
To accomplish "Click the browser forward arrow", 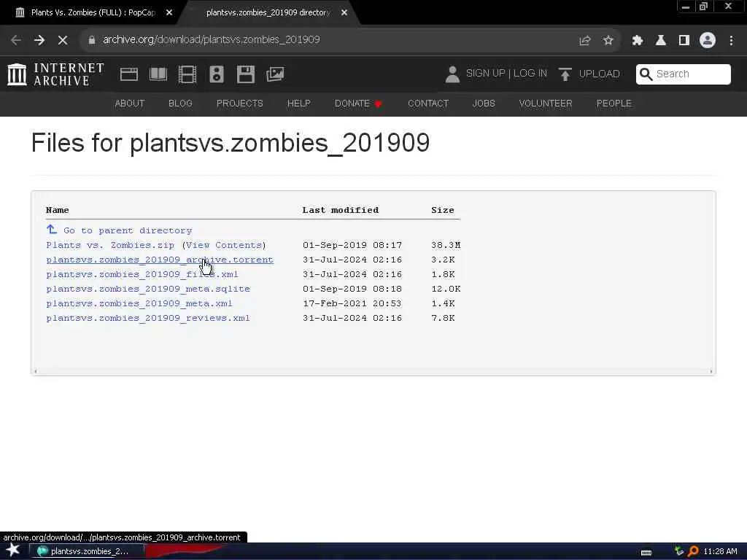I will [39, 40].
